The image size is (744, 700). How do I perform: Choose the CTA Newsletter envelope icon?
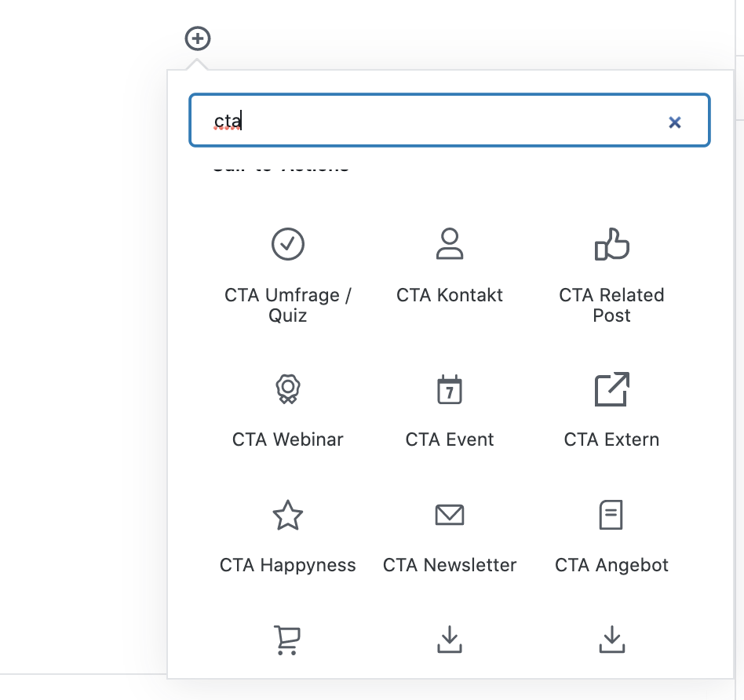pyautogui.click(x=450, y=516)
